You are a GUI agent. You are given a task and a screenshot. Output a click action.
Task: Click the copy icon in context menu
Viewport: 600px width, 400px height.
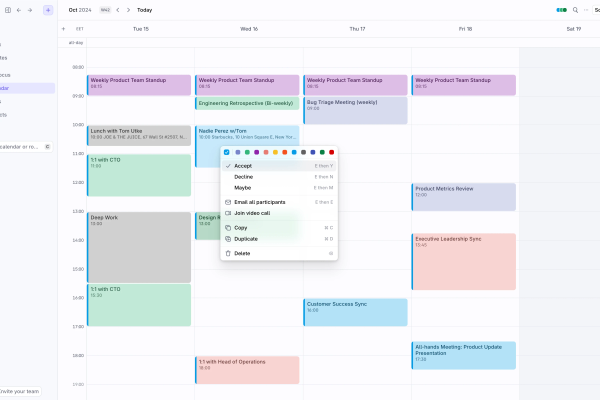coord(228,228)
